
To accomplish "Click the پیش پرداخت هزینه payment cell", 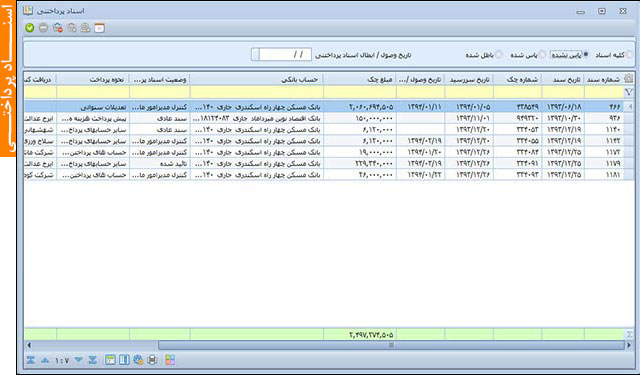I will click(93, 118).
